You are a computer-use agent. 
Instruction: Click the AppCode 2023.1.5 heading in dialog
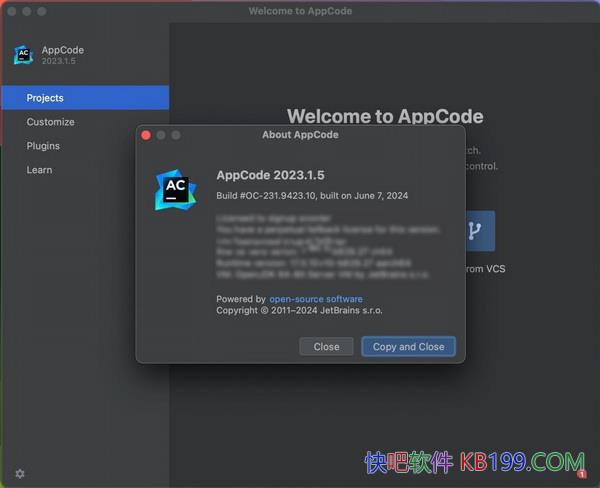tap(270, 175)
